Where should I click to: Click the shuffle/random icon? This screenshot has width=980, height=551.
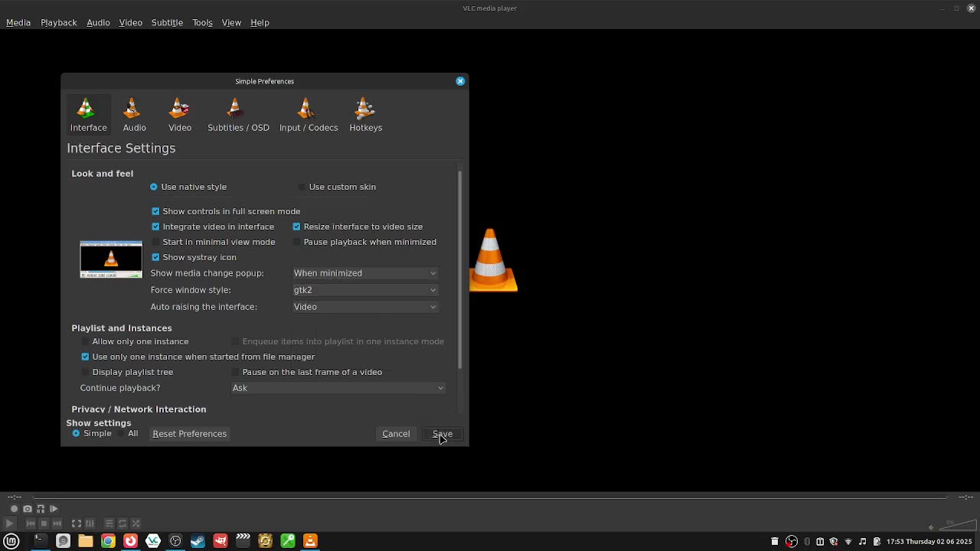click(x=136, y=523)
